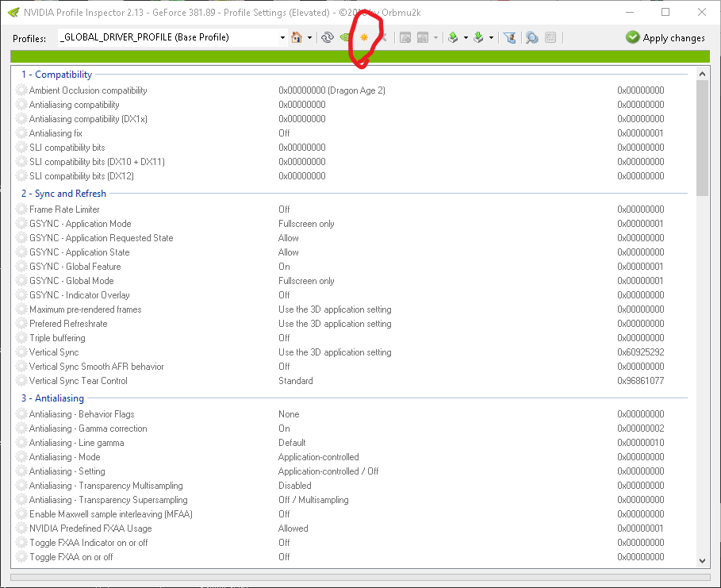Click gear icon beside SLI compatibility bits (DX12)
The image size is (721, 588).
pos(21,175)
